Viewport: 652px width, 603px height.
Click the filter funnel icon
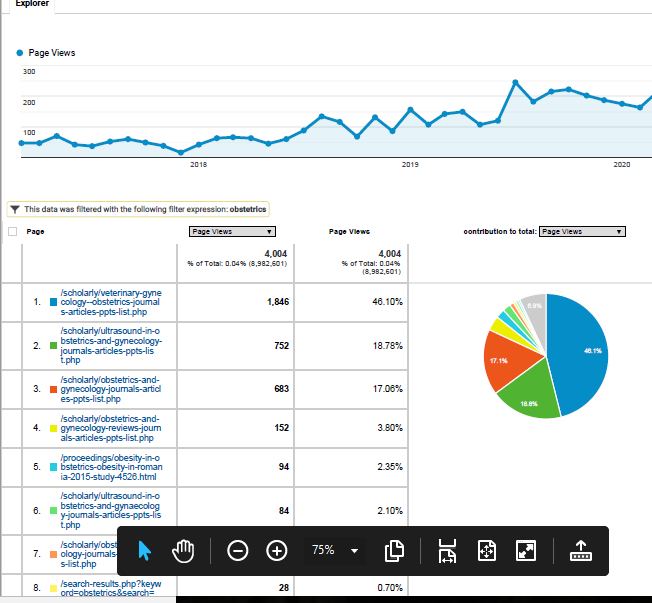pyautogui.click(x=15, y=209)
